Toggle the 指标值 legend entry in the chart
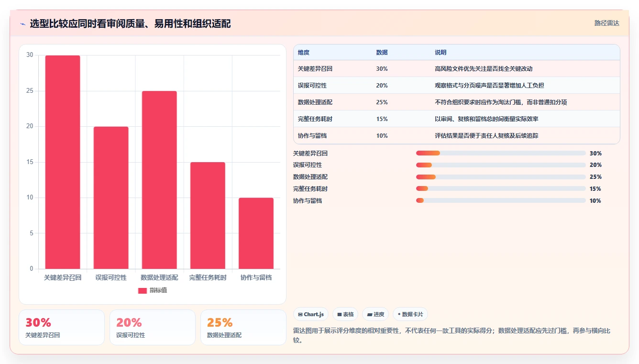 (153, 290)
